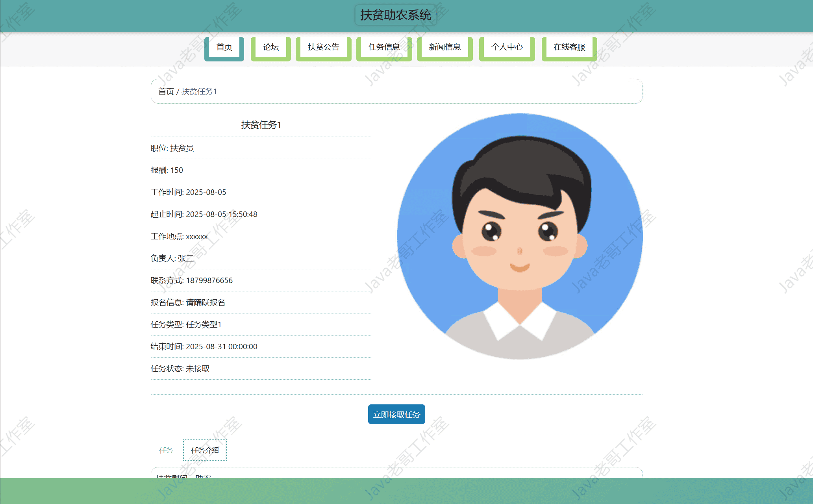Open 在线客服 chat page
813x504 pixels.
[x=569, y=47]
